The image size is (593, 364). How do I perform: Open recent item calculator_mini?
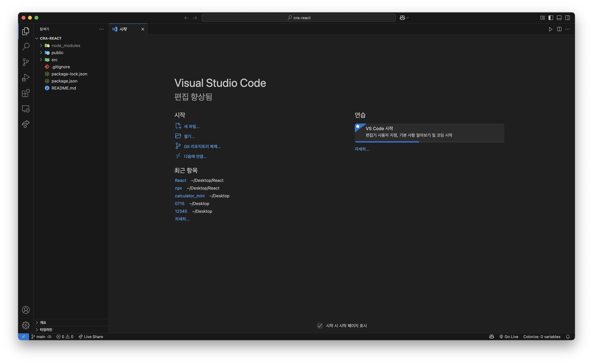tap(190, 196)
